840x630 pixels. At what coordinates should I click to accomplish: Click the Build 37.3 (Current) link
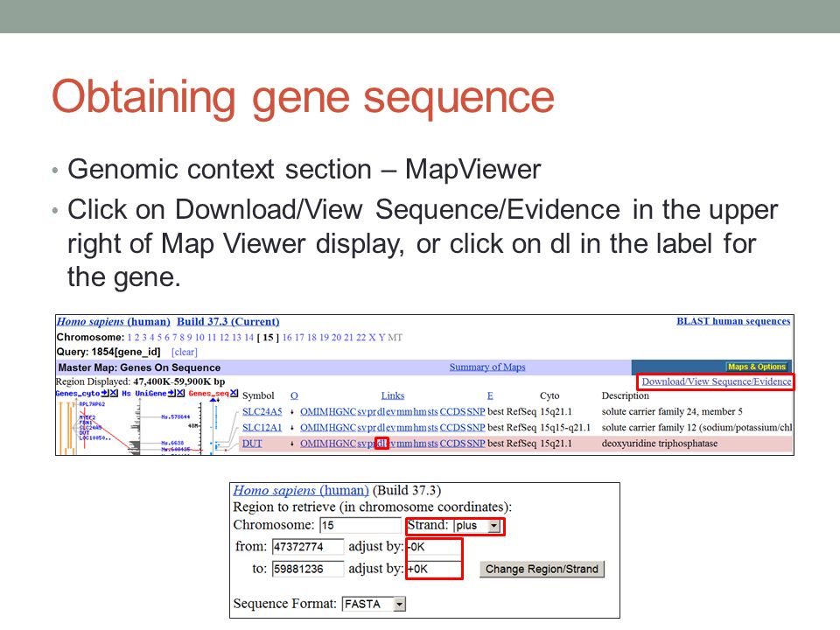(228, 321)
